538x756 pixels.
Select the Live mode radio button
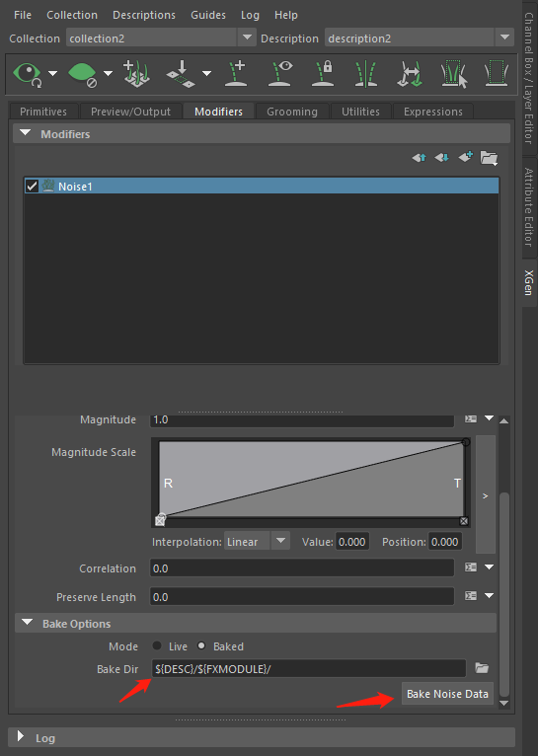pos(157,645)
